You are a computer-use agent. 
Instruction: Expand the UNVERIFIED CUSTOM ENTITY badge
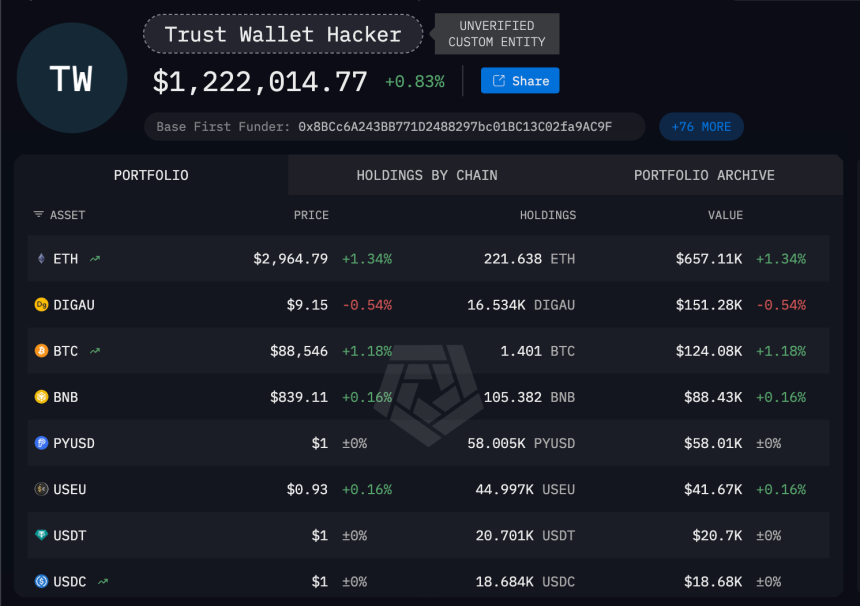point(496,33)
